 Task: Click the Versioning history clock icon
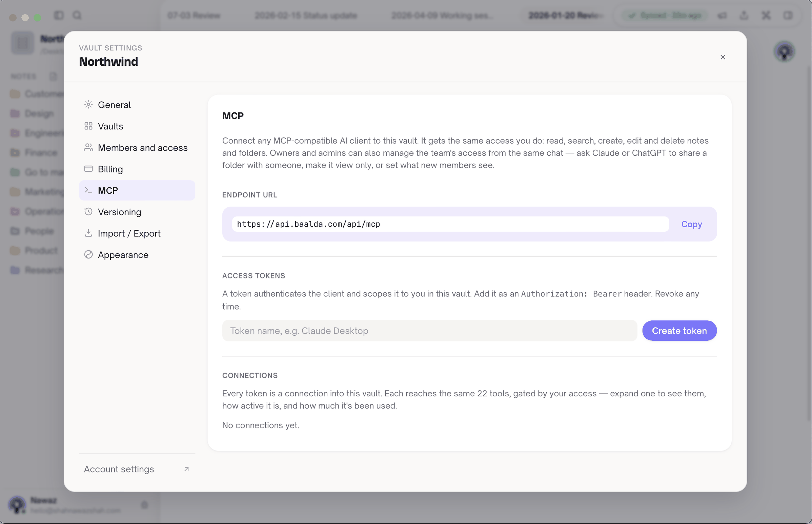(x=88, y=212)
